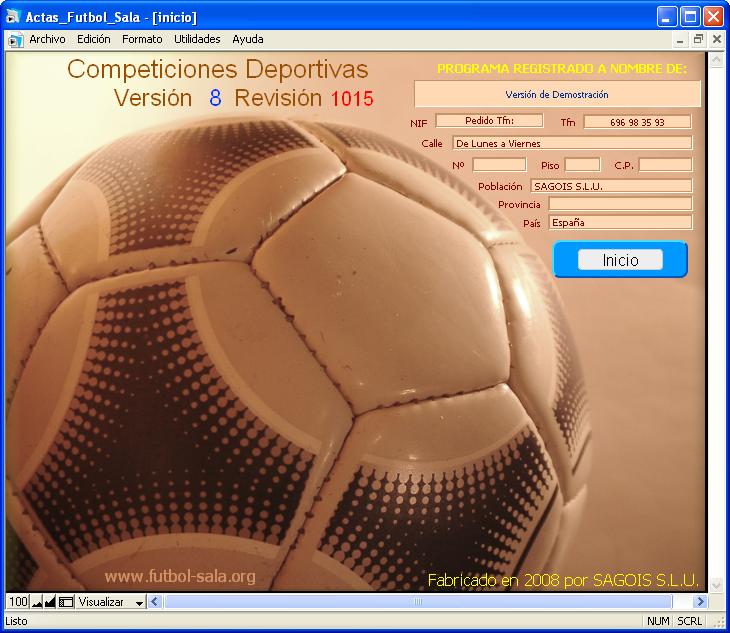Open the Visualizar mode dropdown

pos(111,602)
